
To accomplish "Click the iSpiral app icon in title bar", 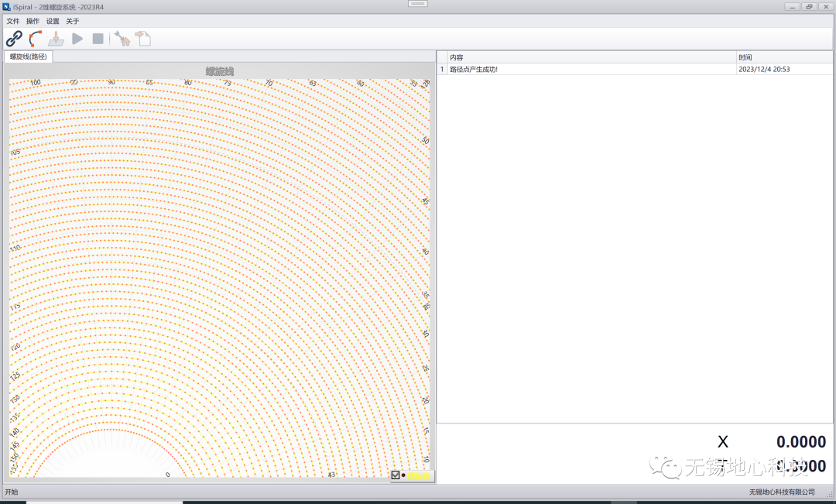I will pyautogui.click(x=7, y=6).
